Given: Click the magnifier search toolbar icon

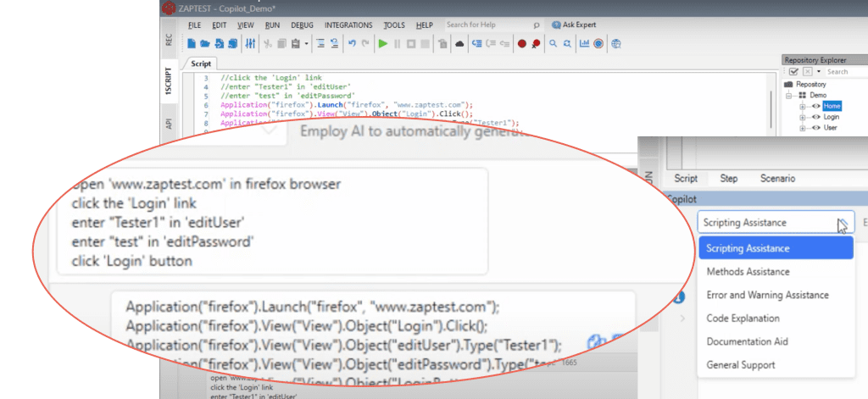Looking at the screenshot, I should click(553, 43).
